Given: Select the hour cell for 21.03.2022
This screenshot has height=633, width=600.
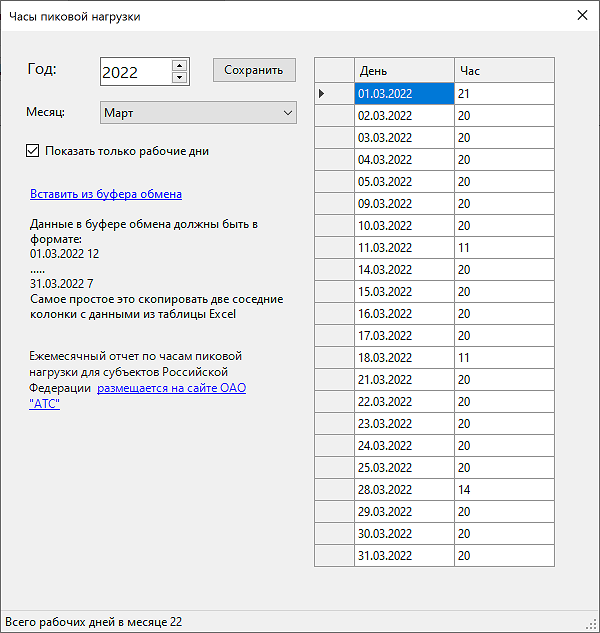Looking at the screenshot, I should [x=504, y=380].
